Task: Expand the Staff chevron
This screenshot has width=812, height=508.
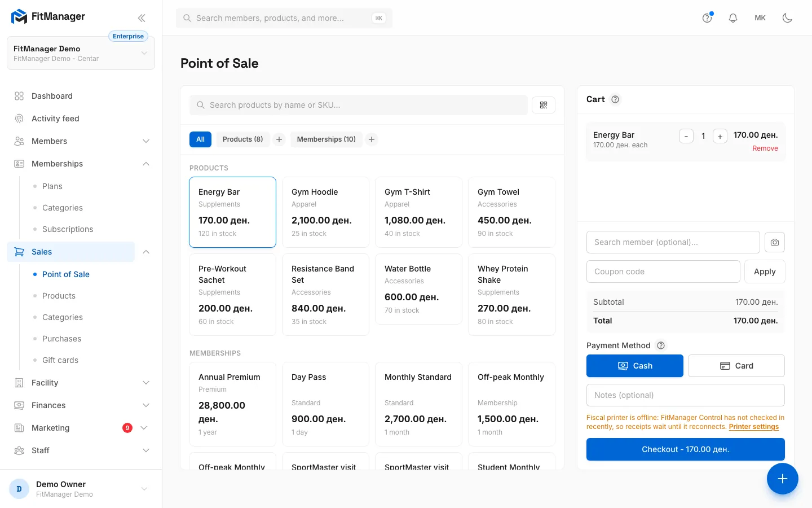Action: (x=146, y=450)
